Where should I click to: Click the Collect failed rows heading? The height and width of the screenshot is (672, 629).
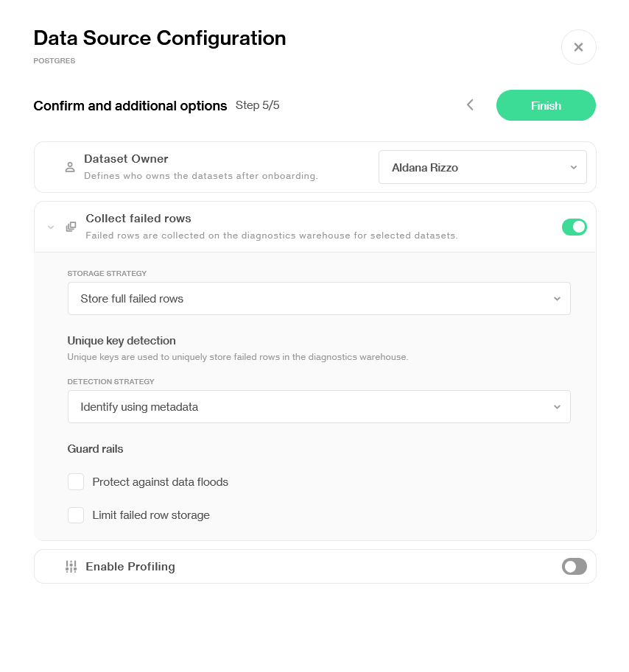138,219
